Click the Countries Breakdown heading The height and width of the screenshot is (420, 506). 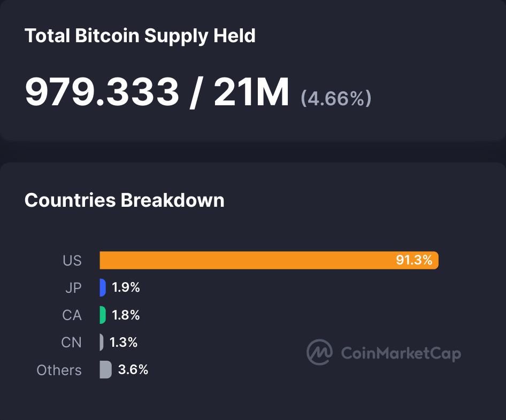click(125, 200)
